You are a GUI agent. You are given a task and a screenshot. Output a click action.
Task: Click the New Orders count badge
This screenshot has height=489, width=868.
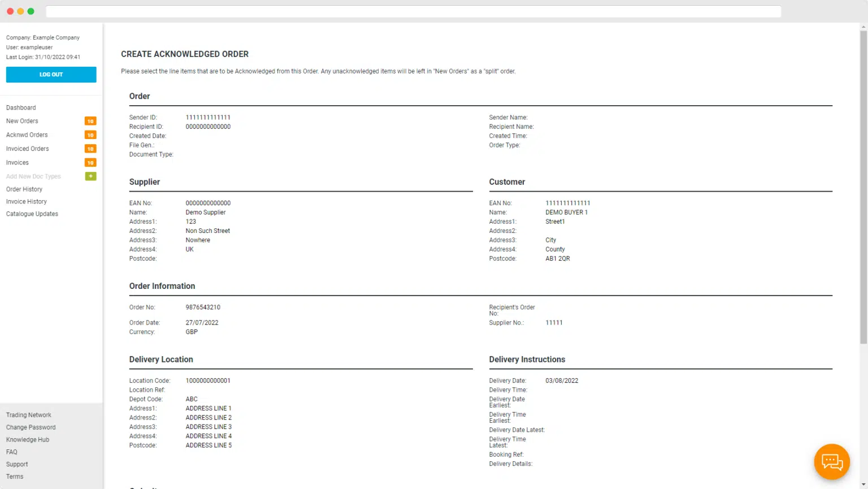[90, 121]
